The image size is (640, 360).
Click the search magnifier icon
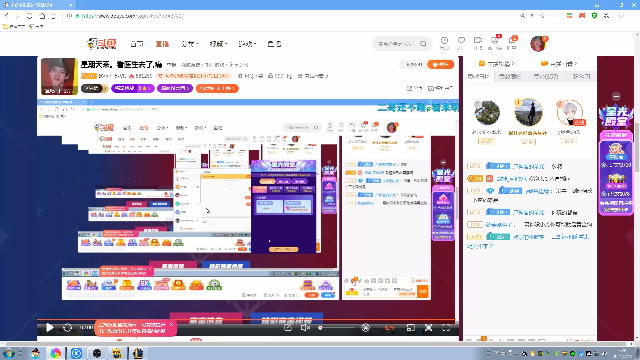tap(423, 44)
